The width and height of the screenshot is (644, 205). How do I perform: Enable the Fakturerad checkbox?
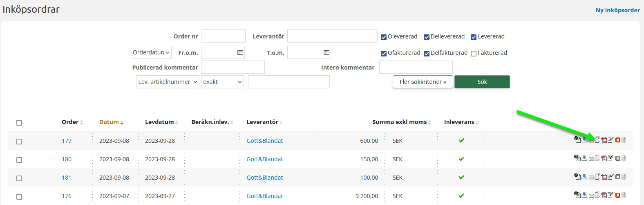pyautogui.click(x=474, y=54)
